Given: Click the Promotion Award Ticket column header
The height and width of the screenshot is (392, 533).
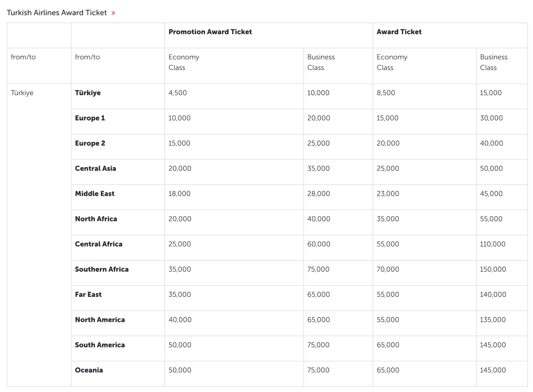Looking at the screenshot, I should click(x=210, y=32).
